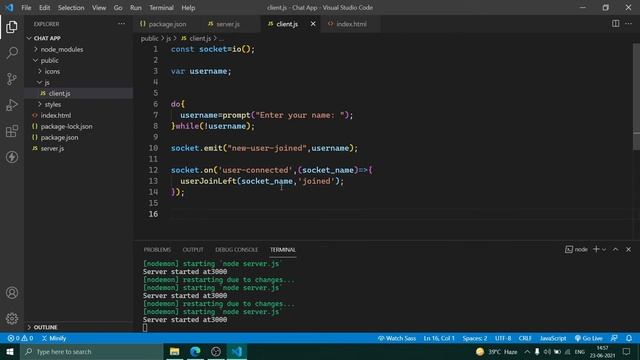Open the Edit menu
640x360 pixels.
(x=44, y=7)
